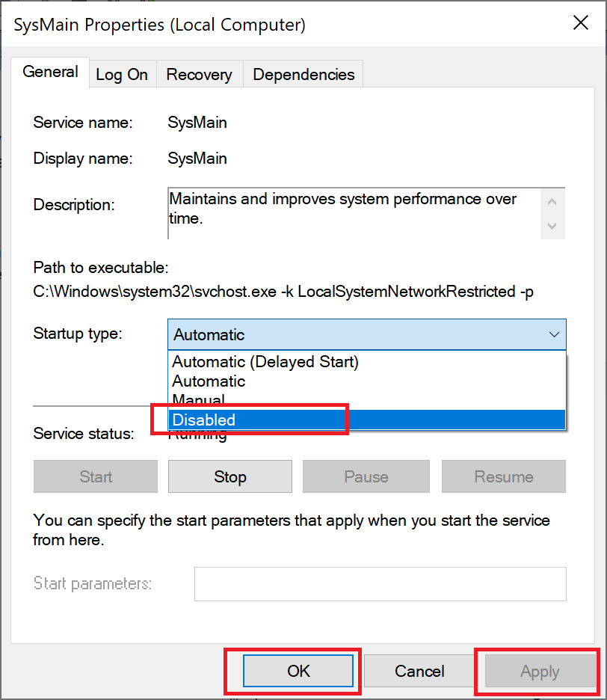The image size is (607, 700).
Task: Click the Pause button
Action: pos(366,476)
